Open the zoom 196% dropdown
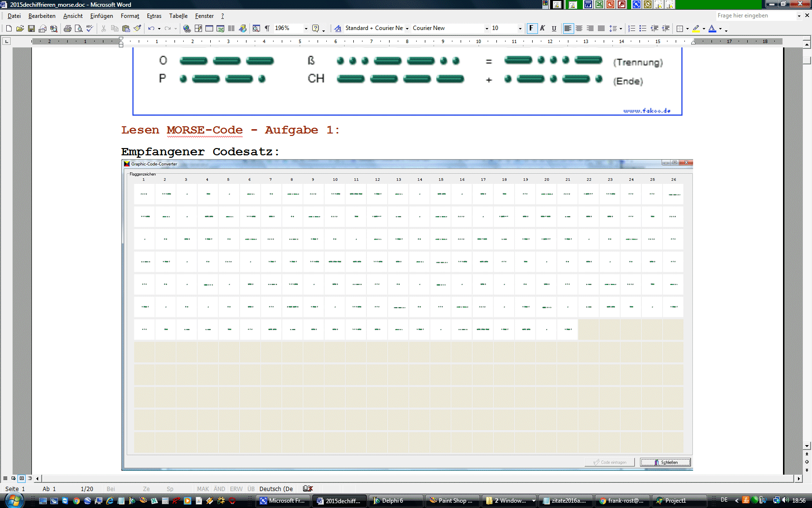812x508 pixels. click(306, 29)
